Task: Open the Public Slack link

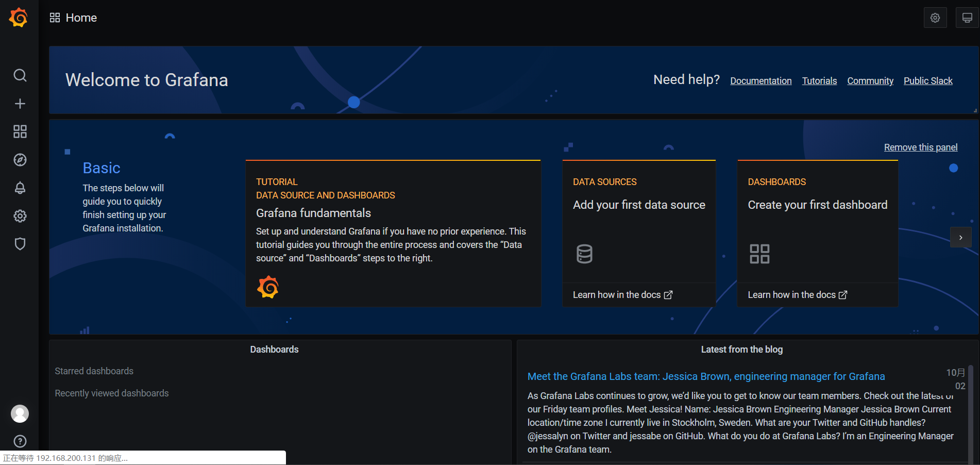Action: [927, 81]
